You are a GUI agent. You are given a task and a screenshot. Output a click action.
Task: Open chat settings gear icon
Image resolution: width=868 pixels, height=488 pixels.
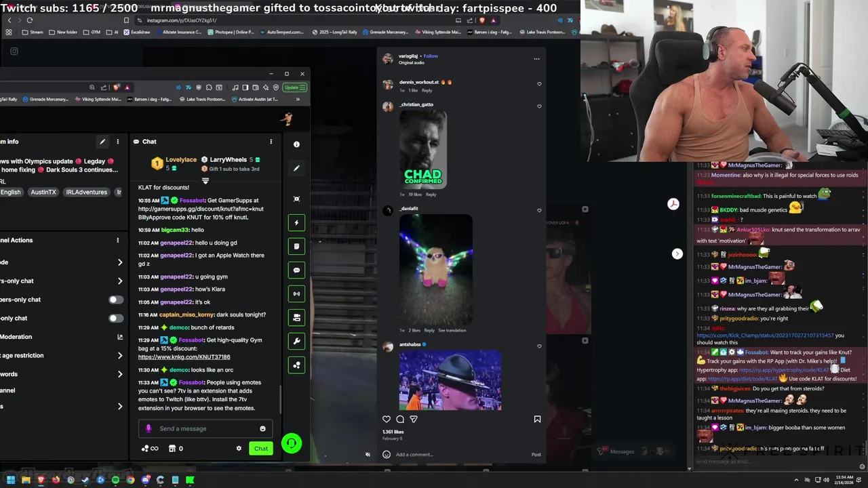[239, 448]
